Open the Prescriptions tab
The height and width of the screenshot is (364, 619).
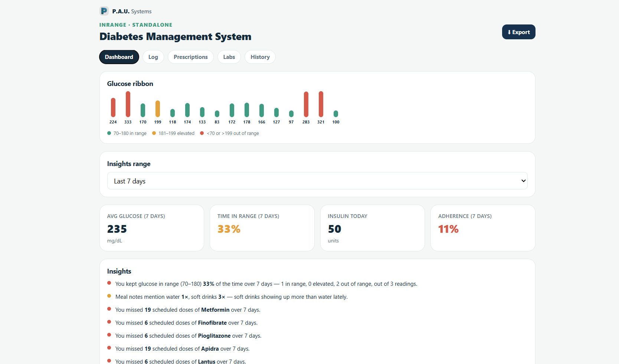point(191,57)
